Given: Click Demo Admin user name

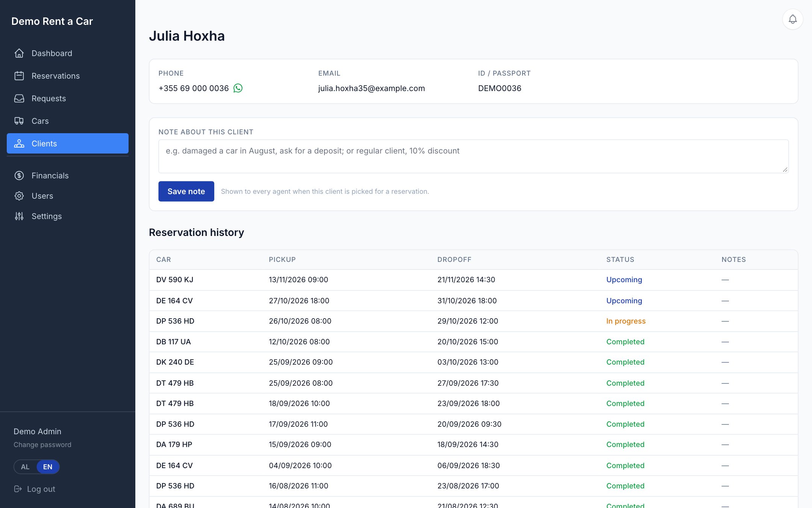Looking at the screenshot, I should pos(37,431).
